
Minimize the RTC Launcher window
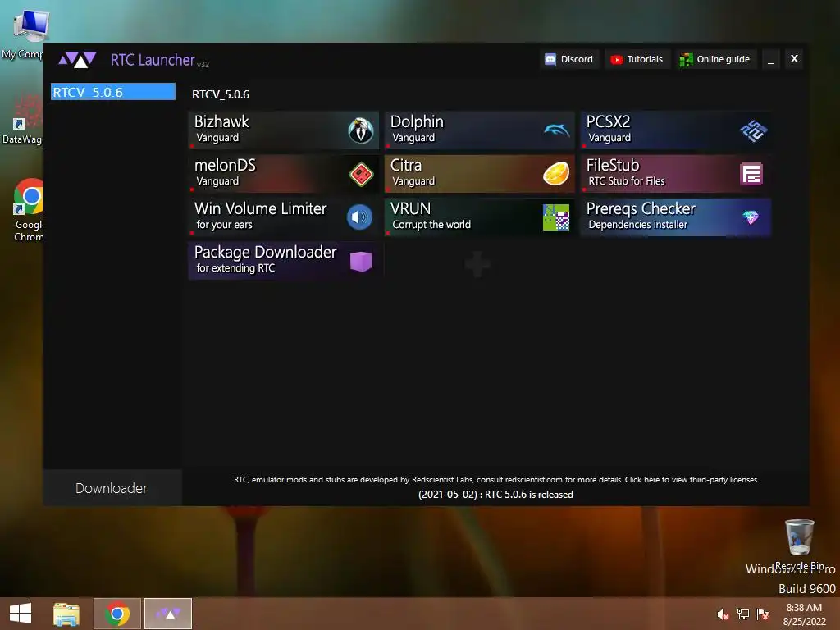[x=771, y=59]
